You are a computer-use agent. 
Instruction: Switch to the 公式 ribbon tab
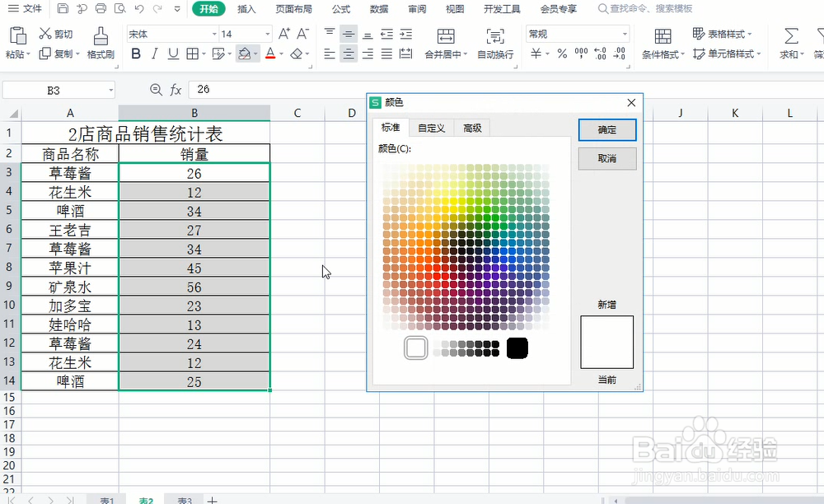coord(341,9)
